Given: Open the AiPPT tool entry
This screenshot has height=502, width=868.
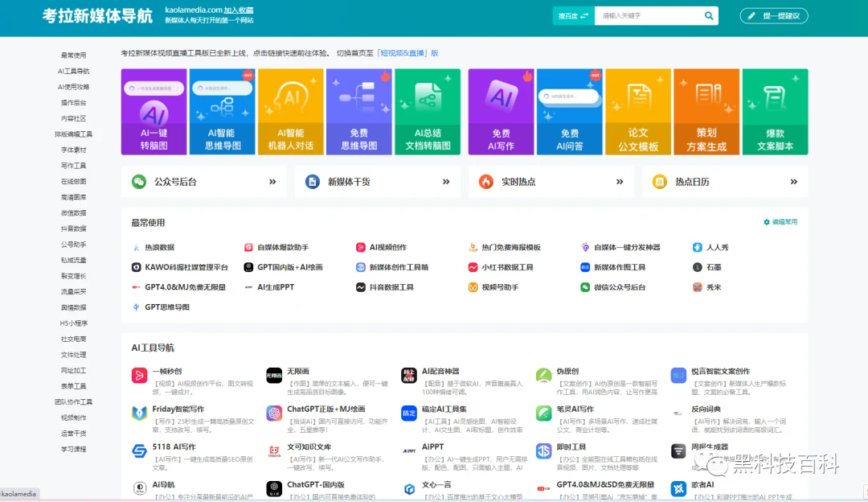Looking at the screenshot, I should (432, 446).
